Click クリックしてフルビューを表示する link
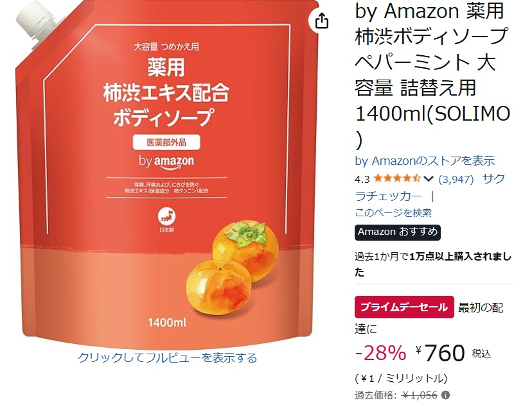The width and height of the screenshot is (532, 412). pyautogui.click(x=167, y=358)
